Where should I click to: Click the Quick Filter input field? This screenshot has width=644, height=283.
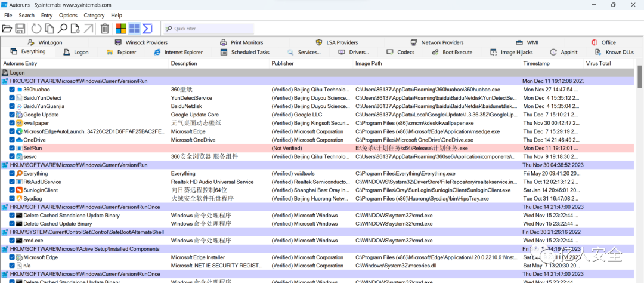209,29
